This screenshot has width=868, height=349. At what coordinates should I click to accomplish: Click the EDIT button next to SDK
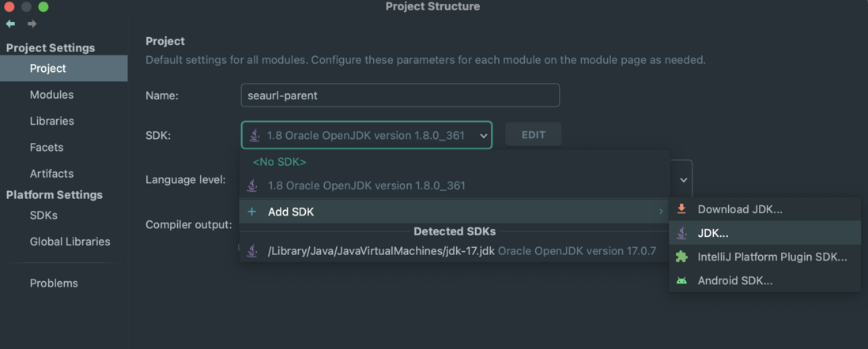point(534,134)
